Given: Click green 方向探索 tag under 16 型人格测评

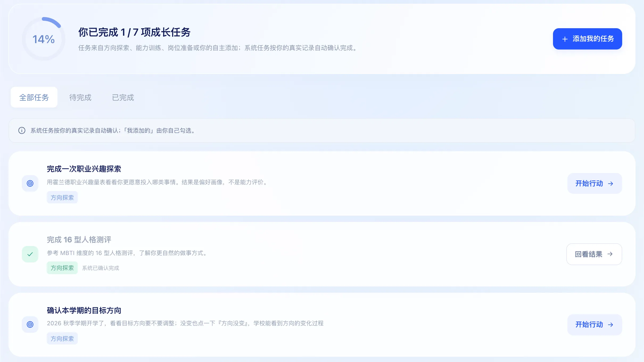Looking at the screenshot, I should coord(62,268).
